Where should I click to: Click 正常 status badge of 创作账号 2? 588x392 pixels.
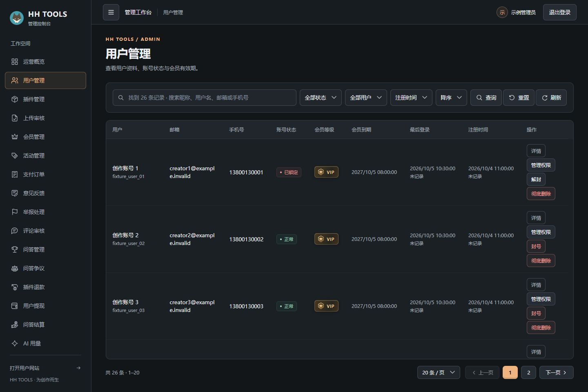coord(287,239)
